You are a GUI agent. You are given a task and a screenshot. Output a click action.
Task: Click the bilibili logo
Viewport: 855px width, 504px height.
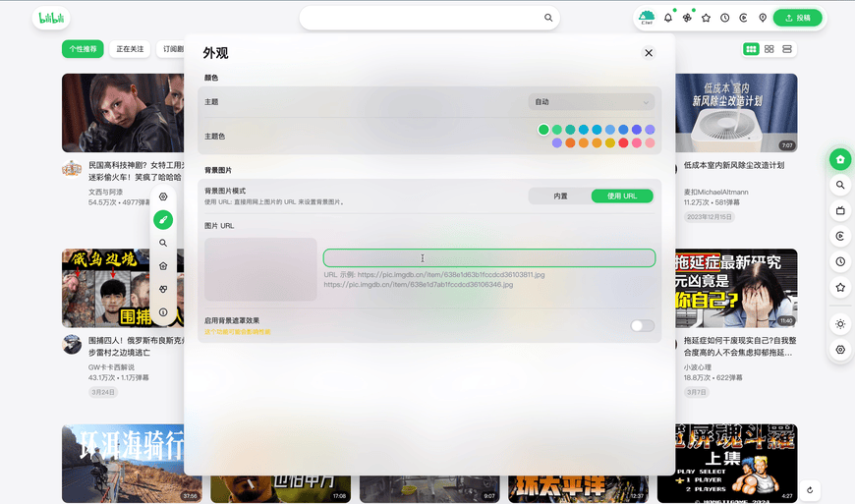[51, 18]
